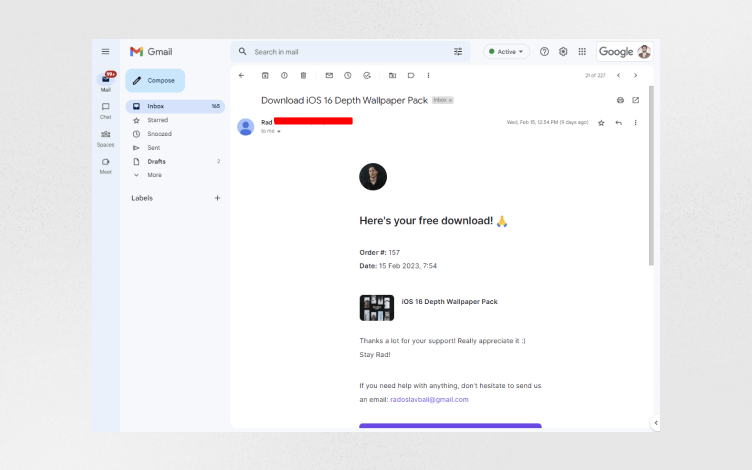Screen dimensions: 752x470
Task: Click the radoslavbali@gmail.com email link
Action: (x=429, y=400)
